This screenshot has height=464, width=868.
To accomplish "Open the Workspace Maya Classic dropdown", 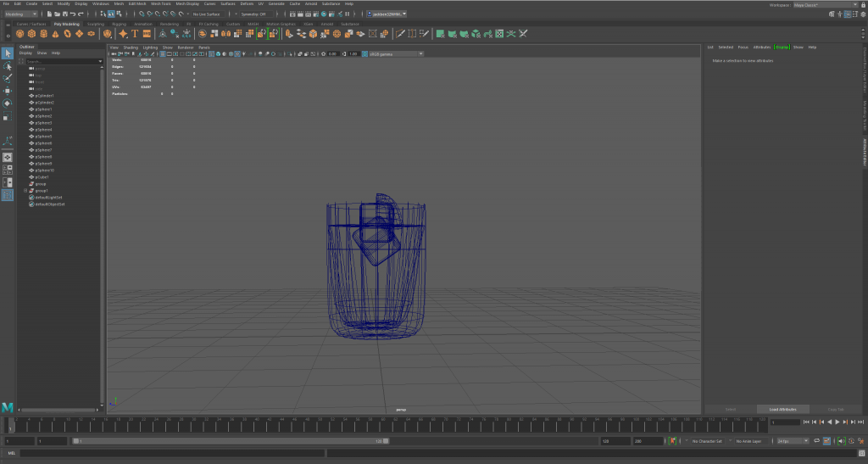I will (824, 4).
